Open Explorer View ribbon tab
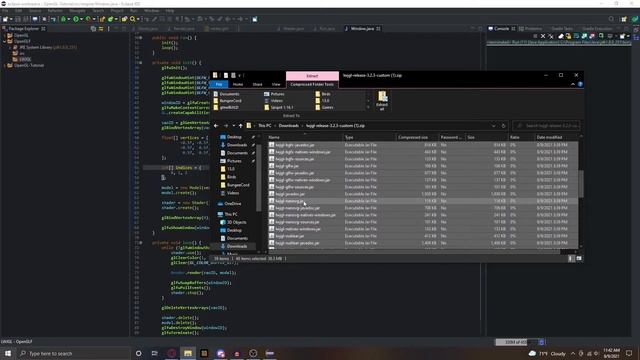Image resolution: width=640 pixels, height=360 pixels. point(276,84)
